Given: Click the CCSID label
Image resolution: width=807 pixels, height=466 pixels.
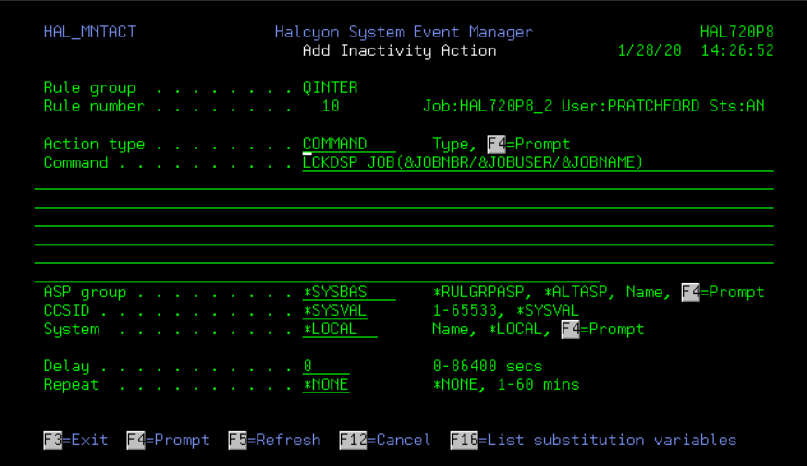Looking at the screenshot, I should [x=66, y=310].
